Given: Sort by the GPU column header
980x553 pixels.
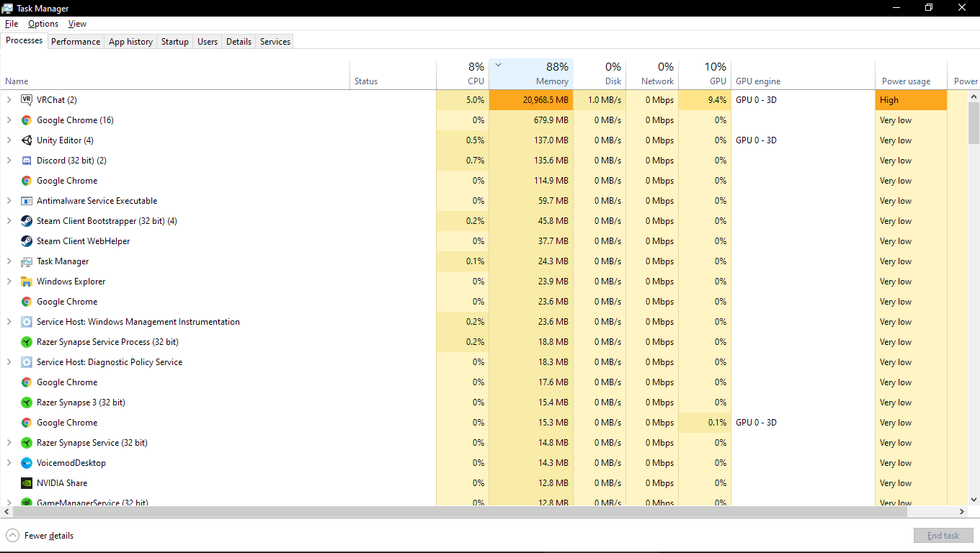Looking at the screenshot, I should (705, 74).
